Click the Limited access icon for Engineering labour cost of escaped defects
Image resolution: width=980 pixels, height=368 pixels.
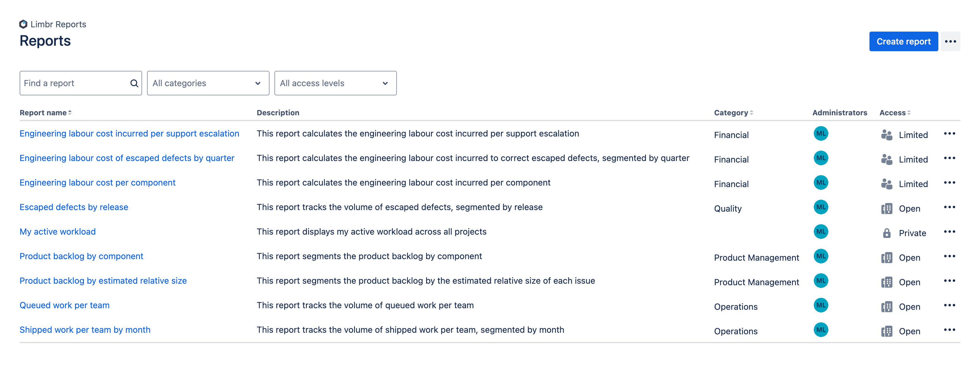click(x=886, y=158)
